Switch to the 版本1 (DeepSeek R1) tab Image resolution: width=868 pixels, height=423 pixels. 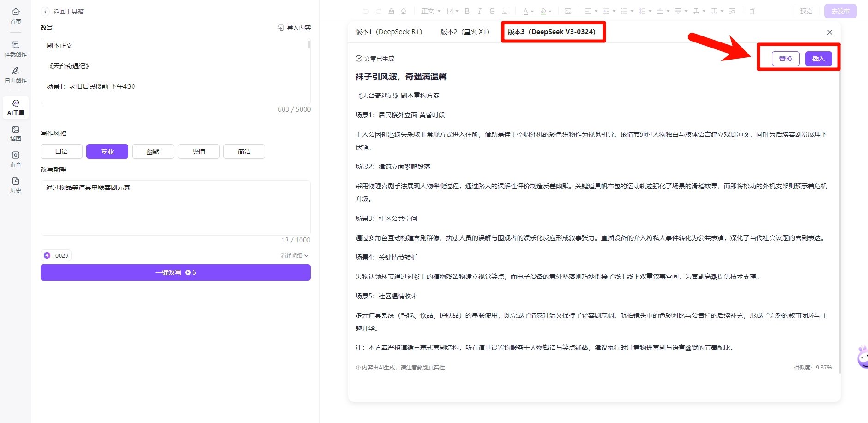[x=389, y=32]
